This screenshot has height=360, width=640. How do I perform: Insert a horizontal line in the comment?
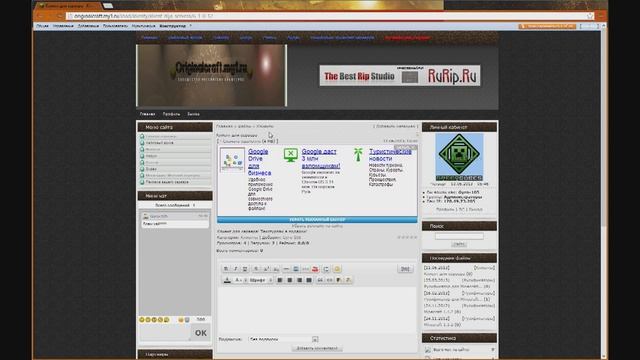click(x=286, y=269)
